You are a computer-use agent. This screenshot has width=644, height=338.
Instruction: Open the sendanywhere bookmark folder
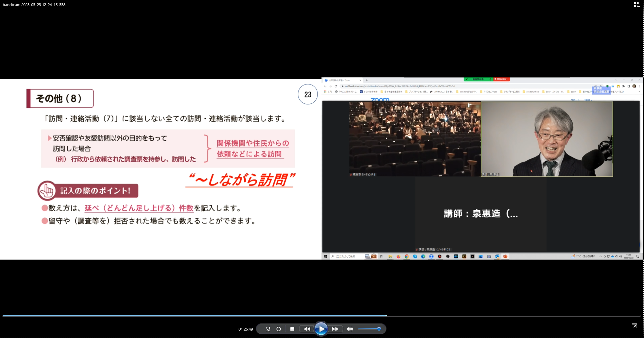point(531,92)
